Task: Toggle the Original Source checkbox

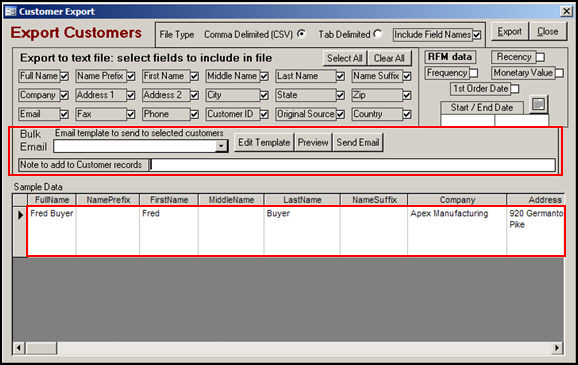Action: tap(340, 115)
